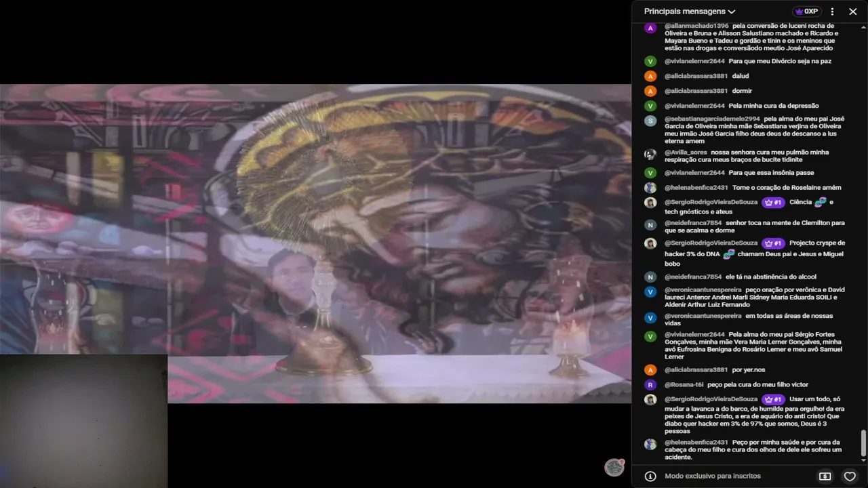Click @veronicaantunespereira on the 'em todas as áreas' message
This screenshot has height=488, width=868.
pyautogui.click(x=703, y=316)
